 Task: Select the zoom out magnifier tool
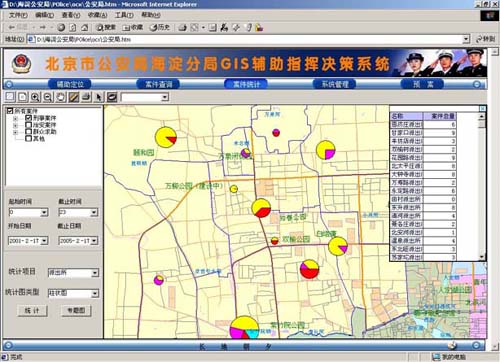point(48,97)
